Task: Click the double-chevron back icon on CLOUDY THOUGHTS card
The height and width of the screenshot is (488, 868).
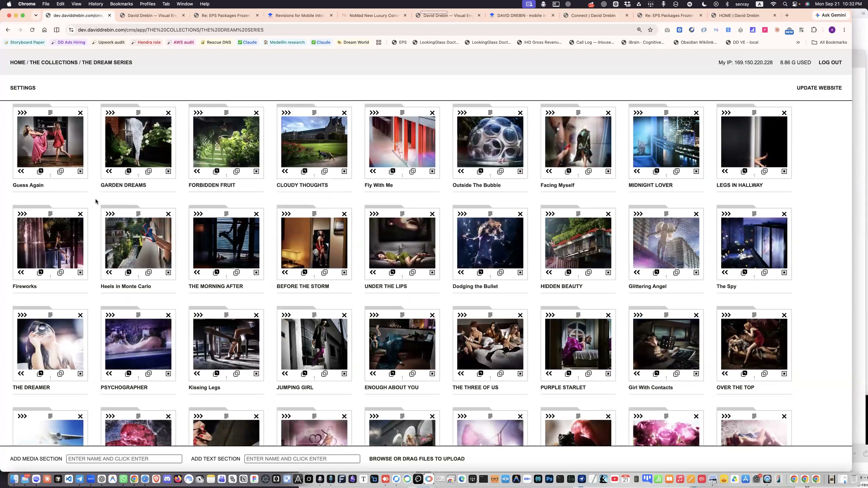Action: 285,171
